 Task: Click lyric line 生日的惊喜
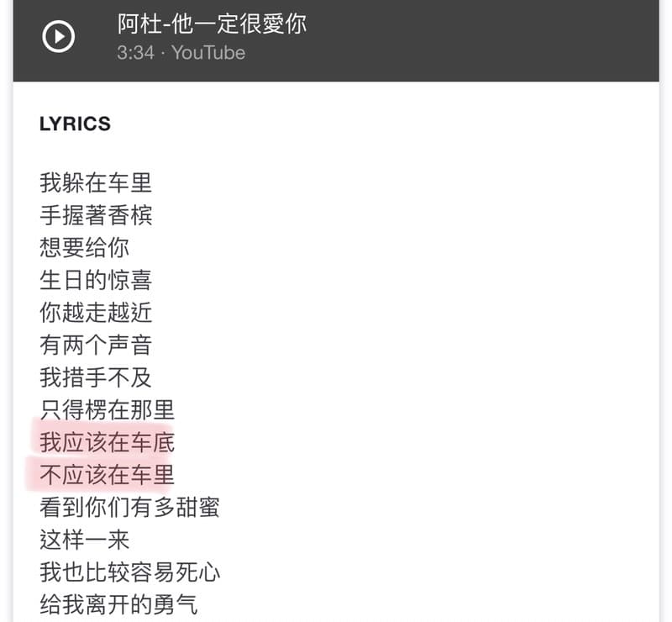[x=96, y=280]
